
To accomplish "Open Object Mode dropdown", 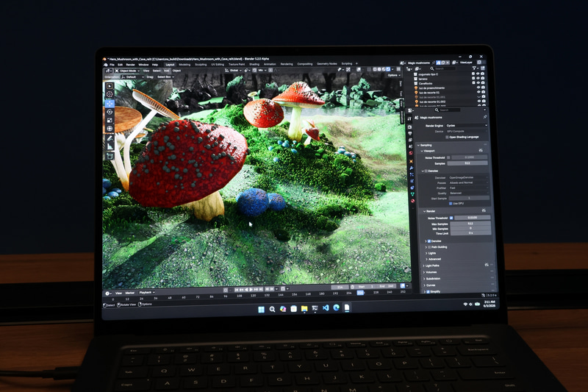I will pos(127,71).
